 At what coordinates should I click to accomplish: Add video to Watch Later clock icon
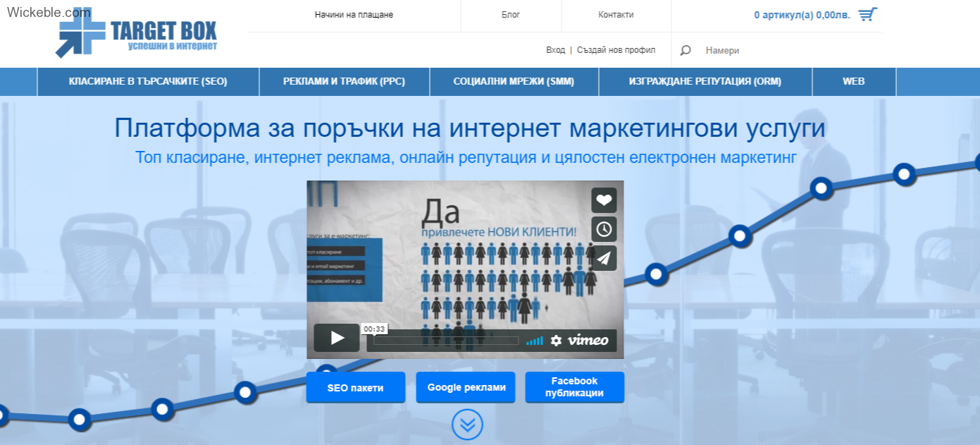point(604,229)
